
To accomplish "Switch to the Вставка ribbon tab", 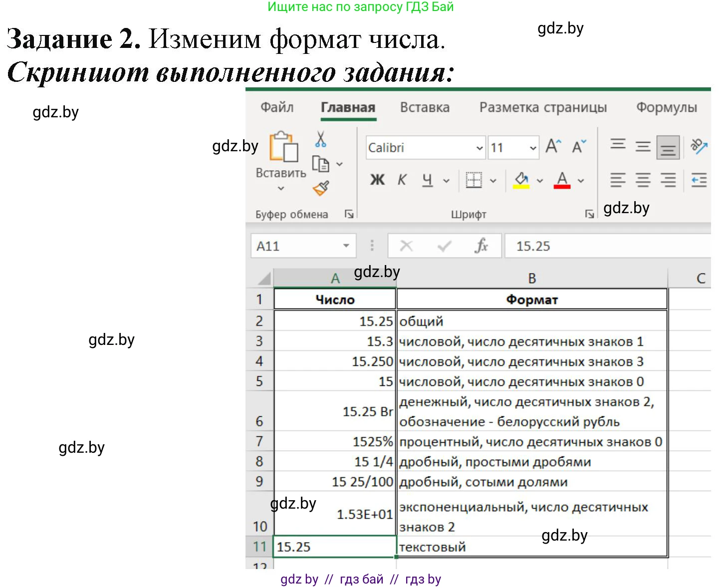I will click(425, 107).
